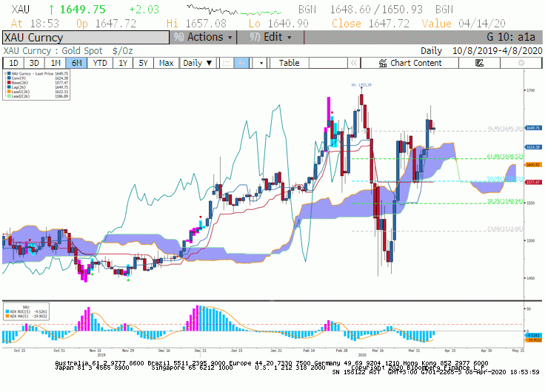Open the Daily periodicity dropdown
The height and width of the screenshot is (392, 545).
pyautogui.click(x=198, y=63)
